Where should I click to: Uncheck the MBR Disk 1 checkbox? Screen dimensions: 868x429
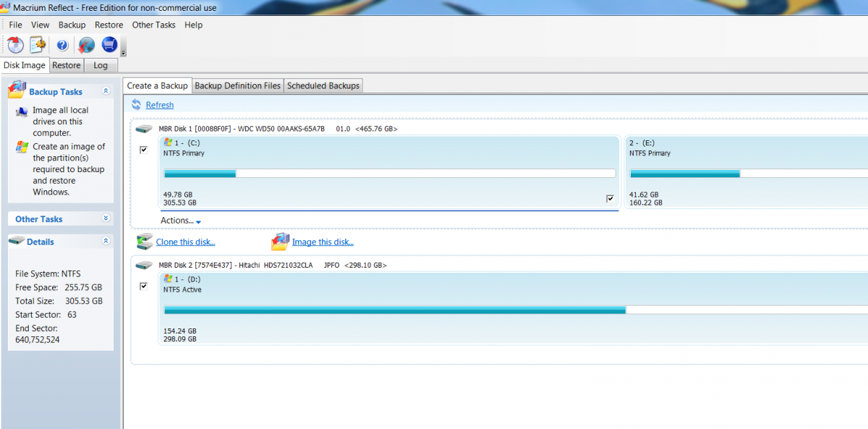tap(143, 150)
